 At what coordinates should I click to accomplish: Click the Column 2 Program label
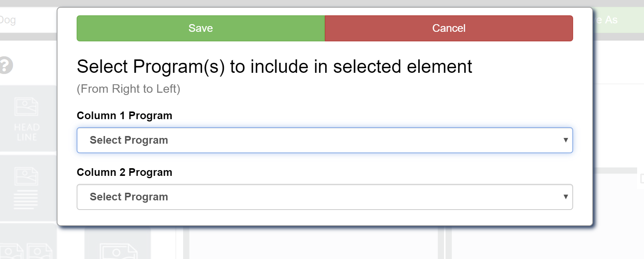tap(125, 172)
